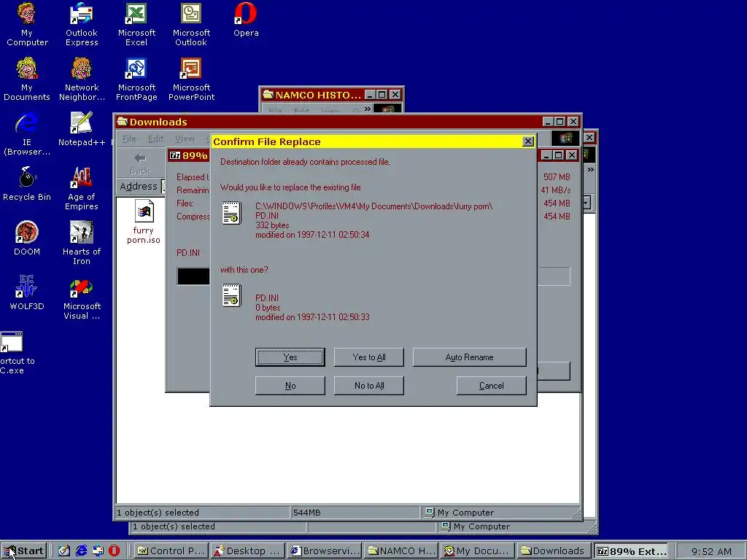Switch to 89% Extracting taskbar button
Screen dimensions: 747x560
[x=631, y=551]
